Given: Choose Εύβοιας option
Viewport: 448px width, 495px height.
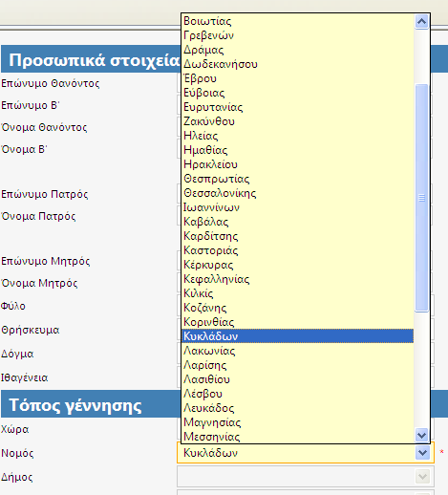Looking at the screenshot, I should (298, 93).
